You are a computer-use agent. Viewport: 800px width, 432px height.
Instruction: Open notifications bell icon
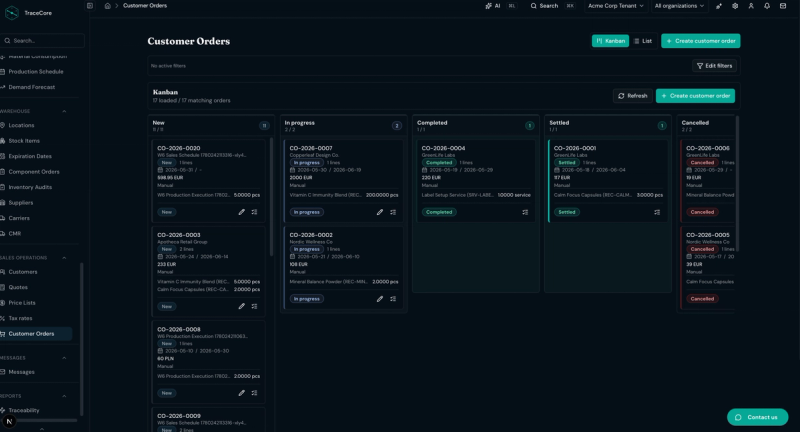767,6
